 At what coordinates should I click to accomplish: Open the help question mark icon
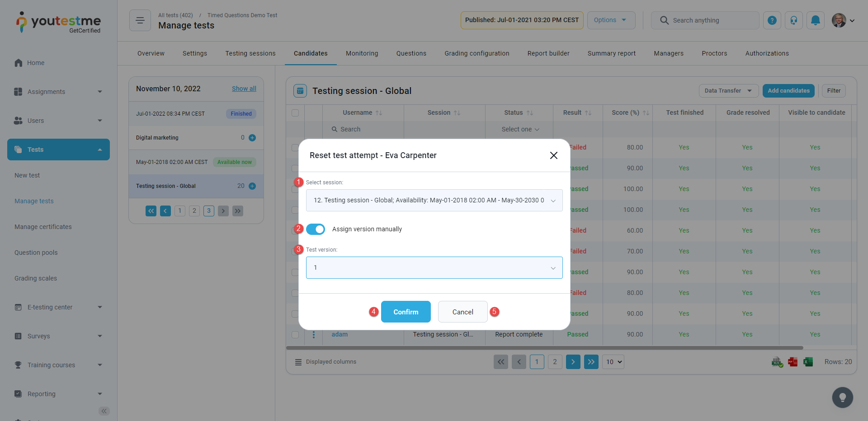pyautogui.click(x=772, y=20)
